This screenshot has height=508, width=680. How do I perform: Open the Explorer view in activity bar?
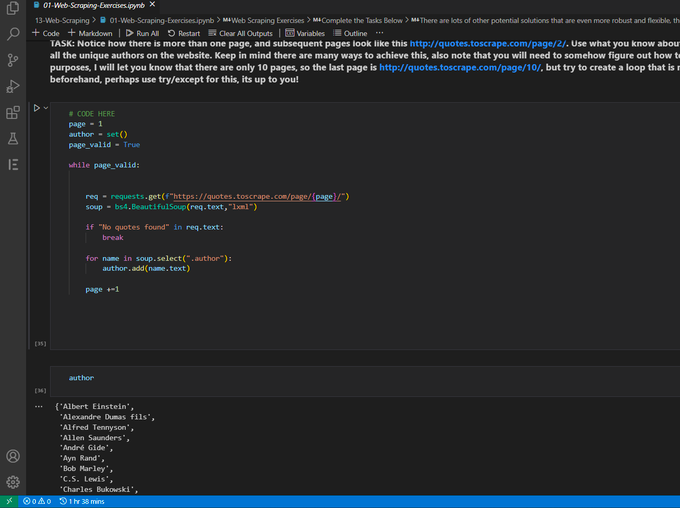tap(13, 8)
